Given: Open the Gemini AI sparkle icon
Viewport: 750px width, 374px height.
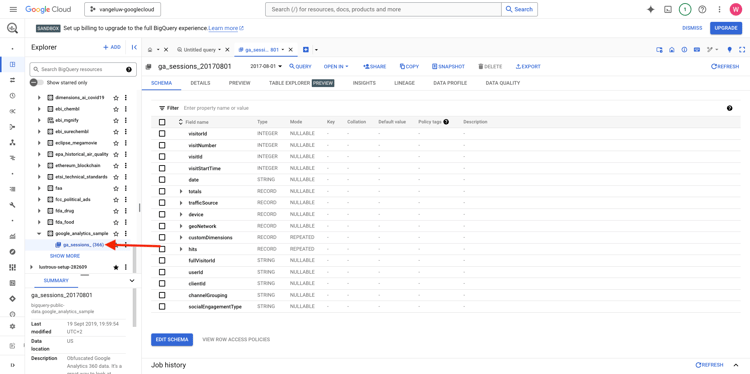Looking at the screenshot, I should coord(650,10).
